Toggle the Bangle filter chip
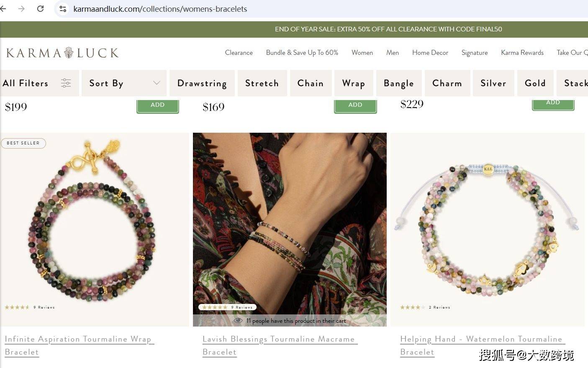Viewport: 588px width, 368px height. tap(399, 83)
